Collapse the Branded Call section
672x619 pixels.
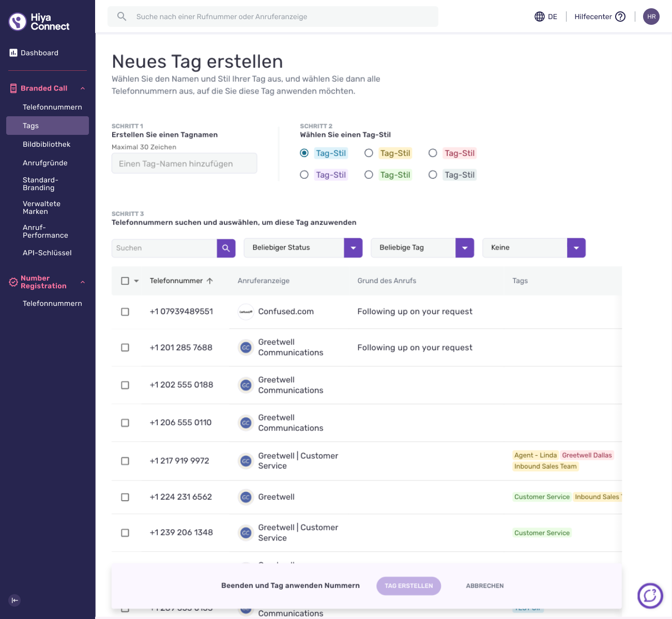(83, 88)
